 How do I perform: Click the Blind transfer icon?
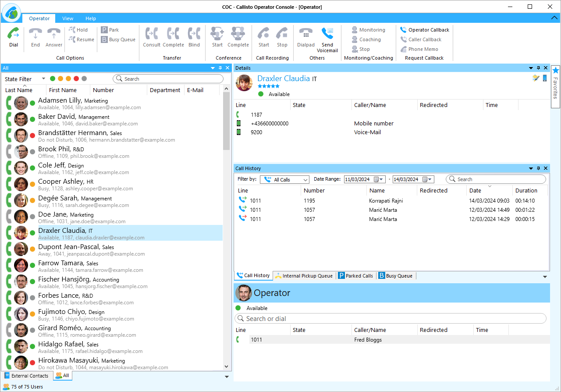194,33
